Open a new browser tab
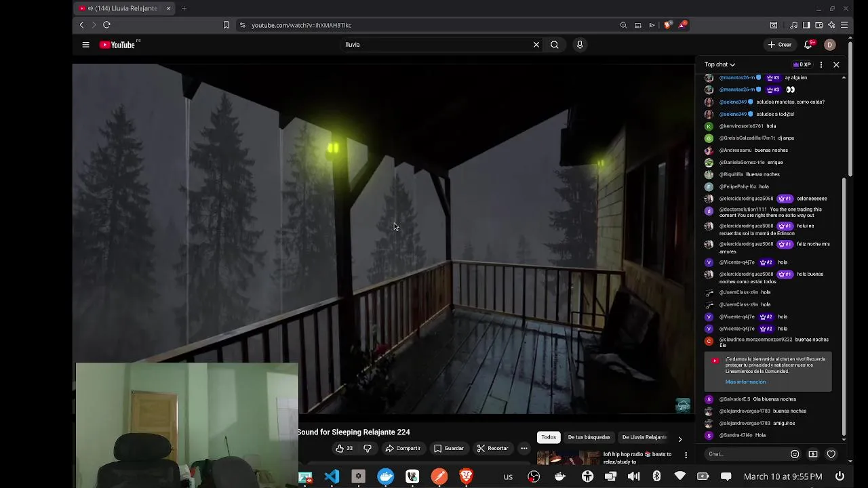 pos(184,8)
